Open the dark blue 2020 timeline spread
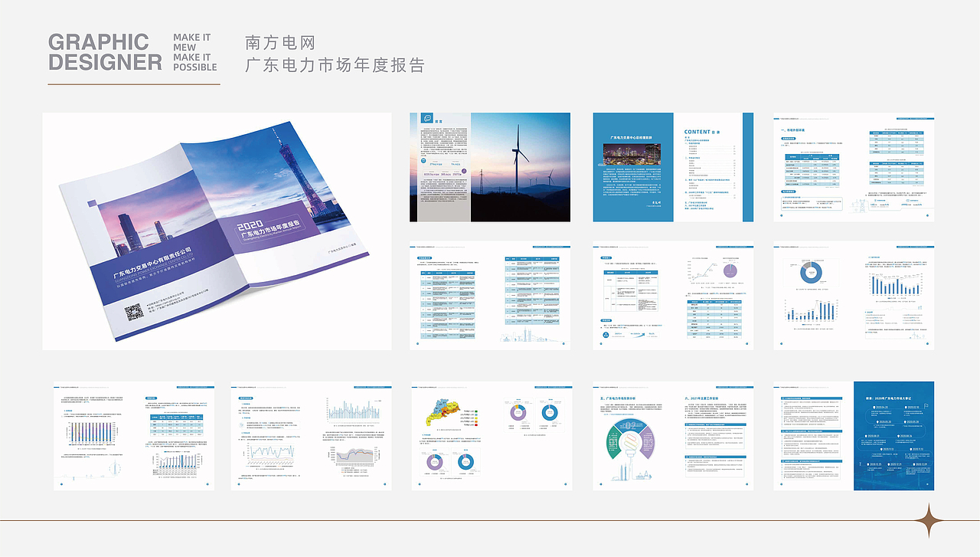Viewport: 980px width, 557px height. (x=854, y=436)
